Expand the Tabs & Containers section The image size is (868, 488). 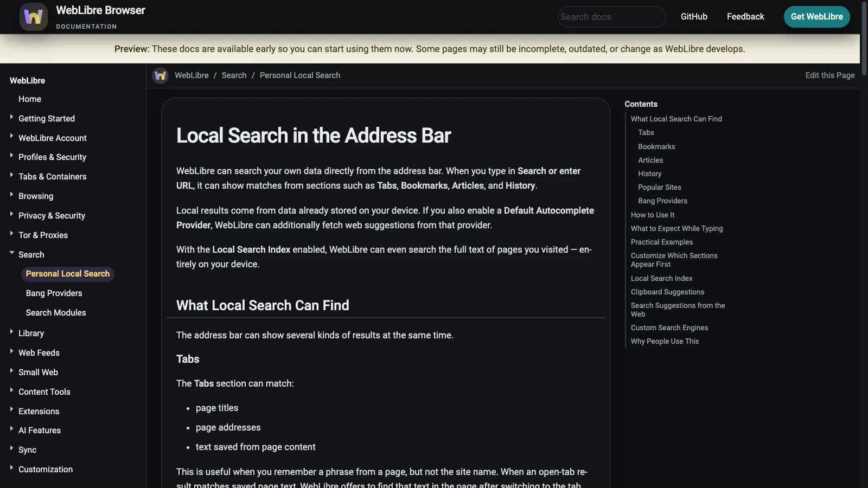(11, 175)
